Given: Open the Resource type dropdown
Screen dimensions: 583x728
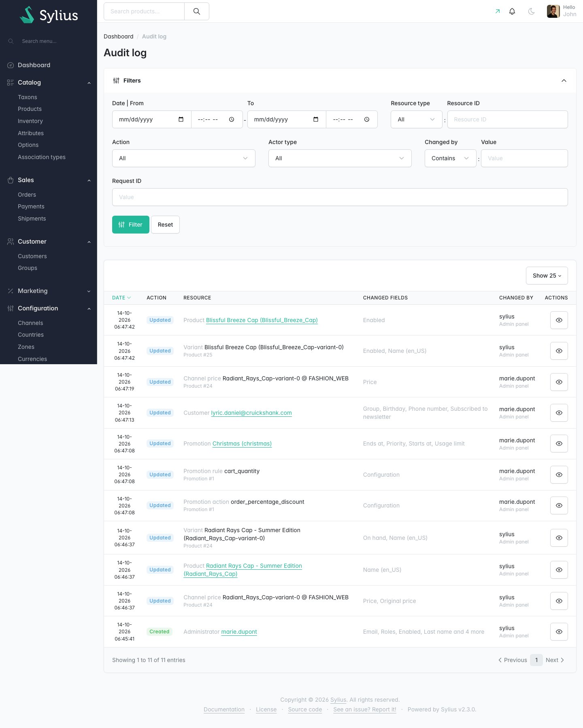Looking at the screenshot, I should coord(416,119).
